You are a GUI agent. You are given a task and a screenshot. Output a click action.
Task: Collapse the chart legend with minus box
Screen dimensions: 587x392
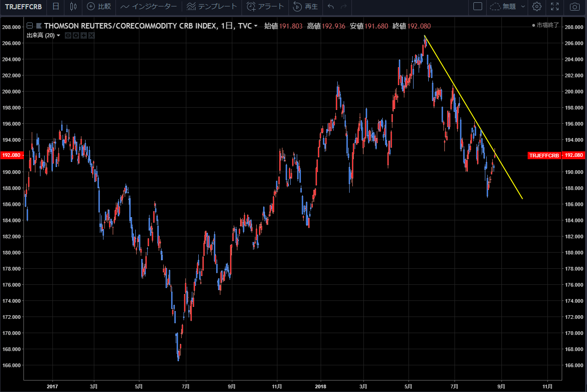coord(29,26)
